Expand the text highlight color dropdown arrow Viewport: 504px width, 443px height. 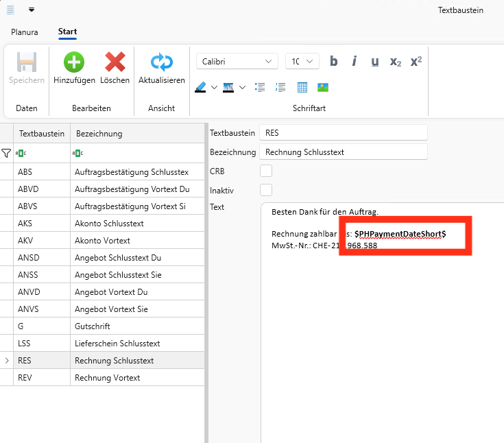coord(214,88)
